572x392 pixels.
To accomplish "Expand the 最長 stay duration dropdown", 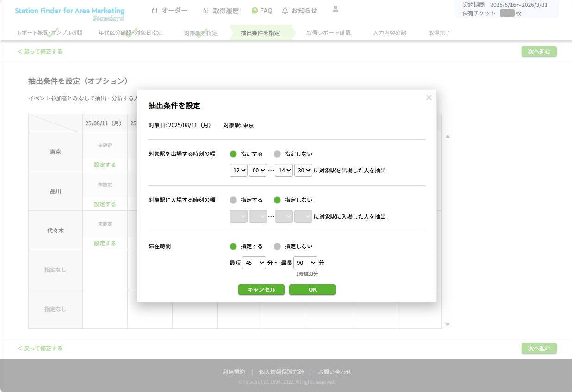I will tap(305, 263).
